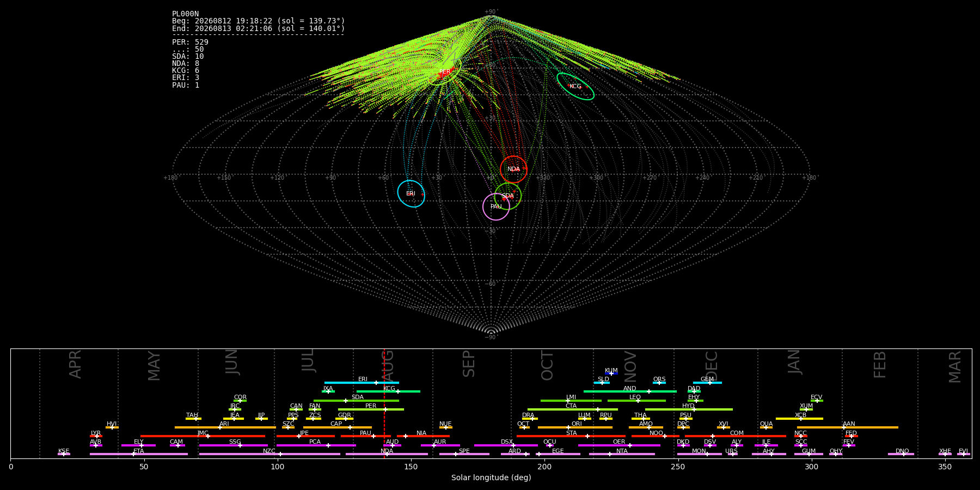Select the pink NZC shower bar
The image size is (980, 490).
269,454
